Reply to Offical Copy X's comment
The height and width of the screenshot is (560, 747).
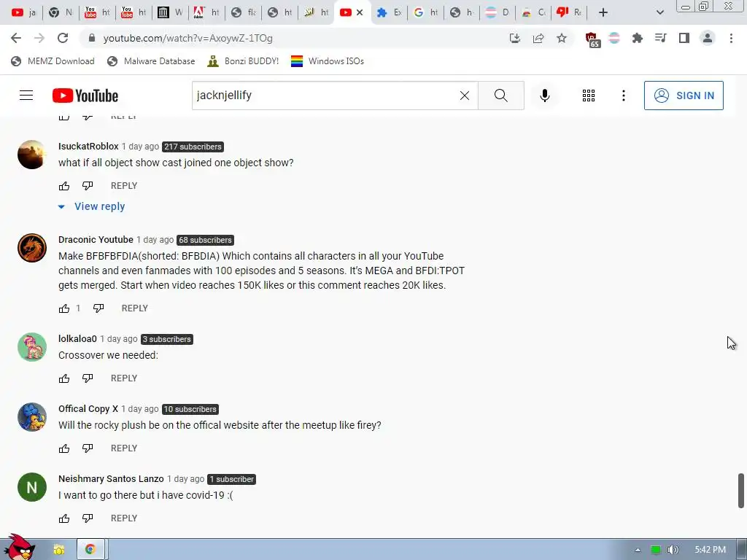pos(124,448)
